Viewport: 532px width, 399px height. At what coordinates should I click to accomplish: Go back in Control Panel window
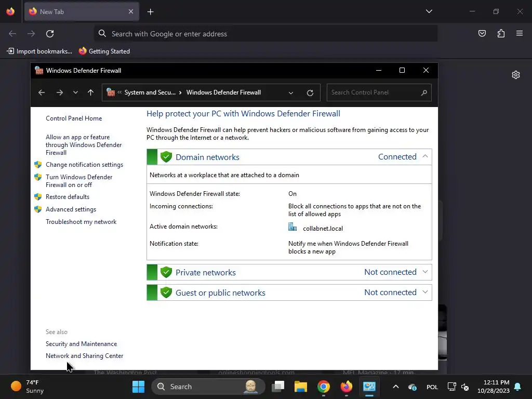[x=42, y=92]
